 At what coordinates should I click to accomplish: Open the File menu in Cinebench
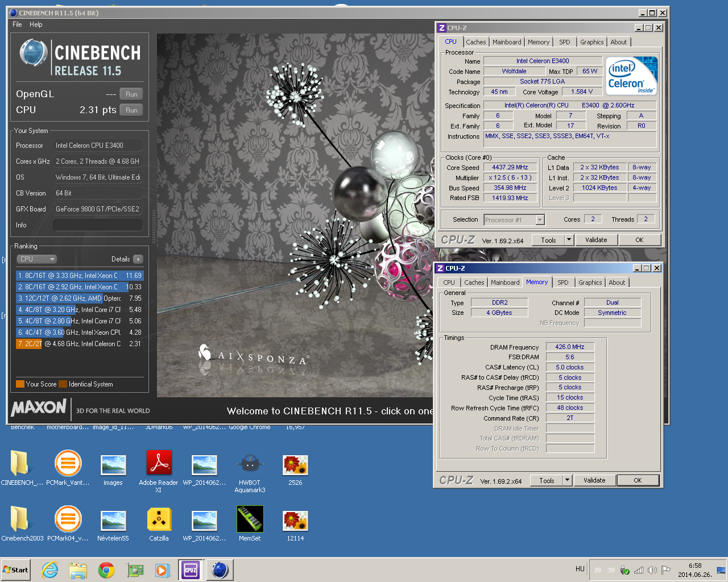click(17, 24)
